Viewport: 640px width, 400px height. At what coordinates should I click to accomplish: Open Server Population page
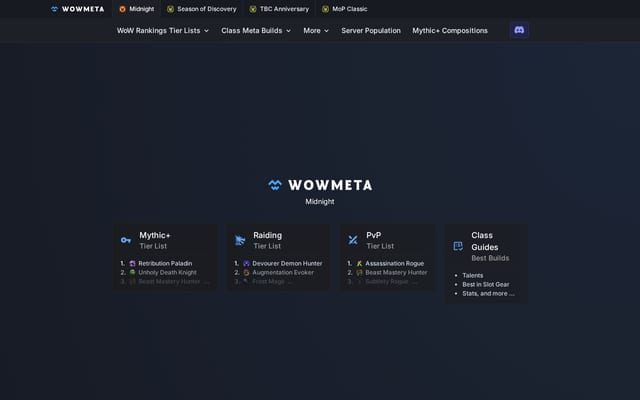point(371,31)
